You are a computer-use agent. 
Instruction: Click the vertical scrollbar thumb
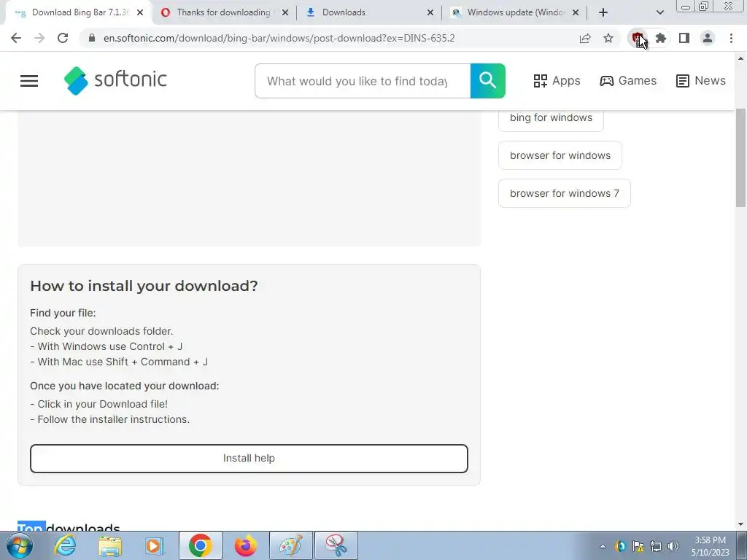click(741, 157)
